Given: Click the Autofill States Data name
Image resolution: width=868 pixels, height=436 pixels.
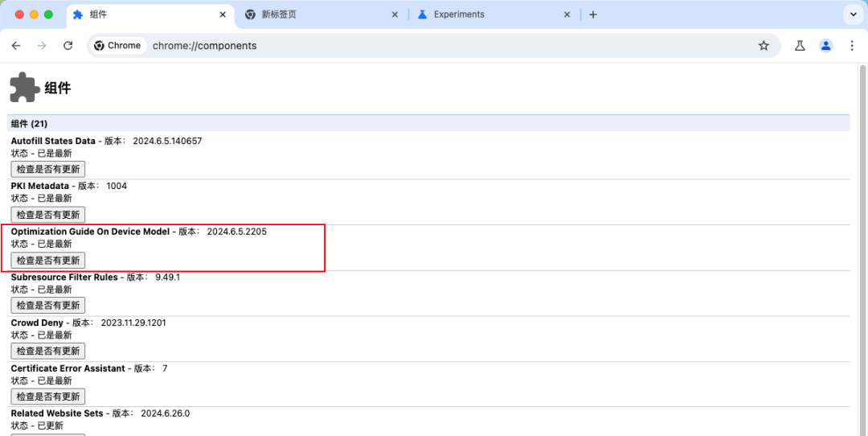Looking at the screenshot, I should (53, 141).
